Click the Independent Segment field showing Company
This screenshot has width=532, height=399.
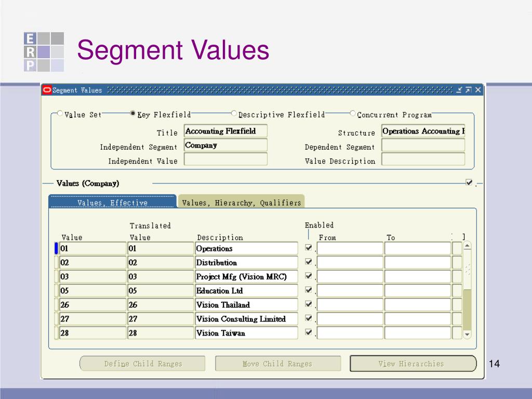[225, 145]
